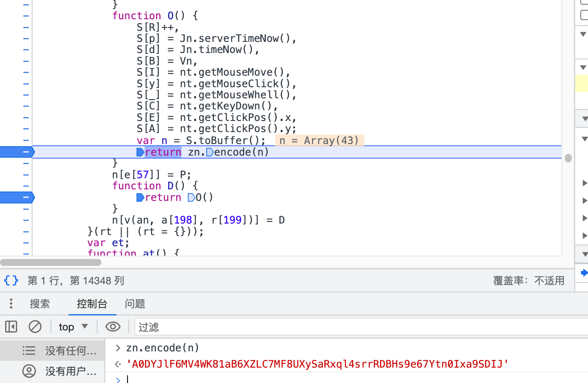Toggle gutter breakpoint for 'n[e[57]] = P' line
588x383 pixels.
(x=26, y=174)
